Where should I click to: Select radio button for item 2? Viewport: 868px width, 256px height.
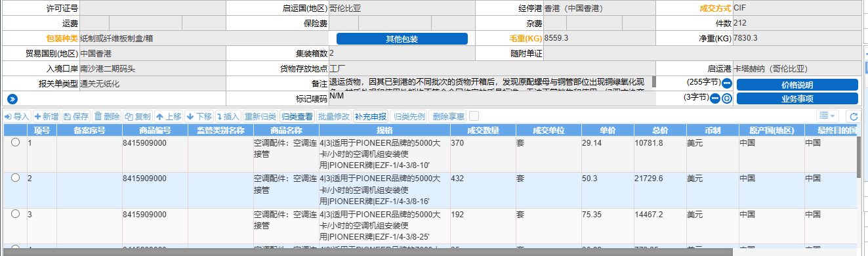(x=15, y=177)
